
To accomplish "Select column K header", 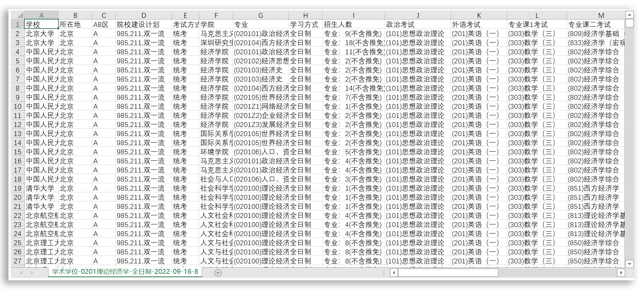I will pos(479,15).
